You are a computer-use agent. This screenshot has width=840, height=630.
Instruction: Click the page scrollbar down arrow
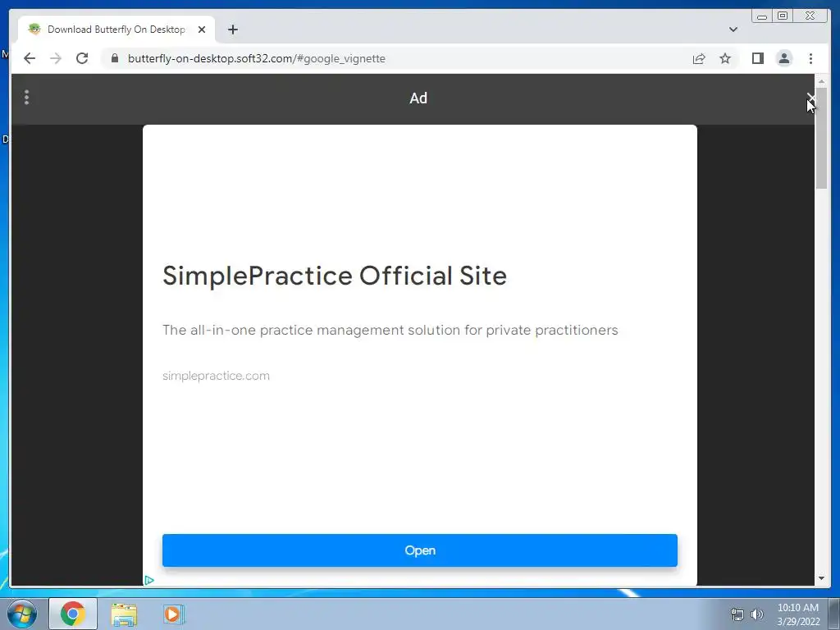(x=821, y=578)
